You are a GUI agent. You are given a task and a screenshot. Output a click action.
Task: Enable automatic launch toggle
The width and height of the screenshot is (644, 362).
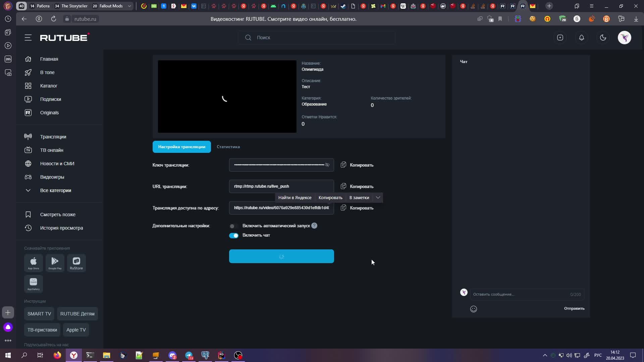[233, 226]
